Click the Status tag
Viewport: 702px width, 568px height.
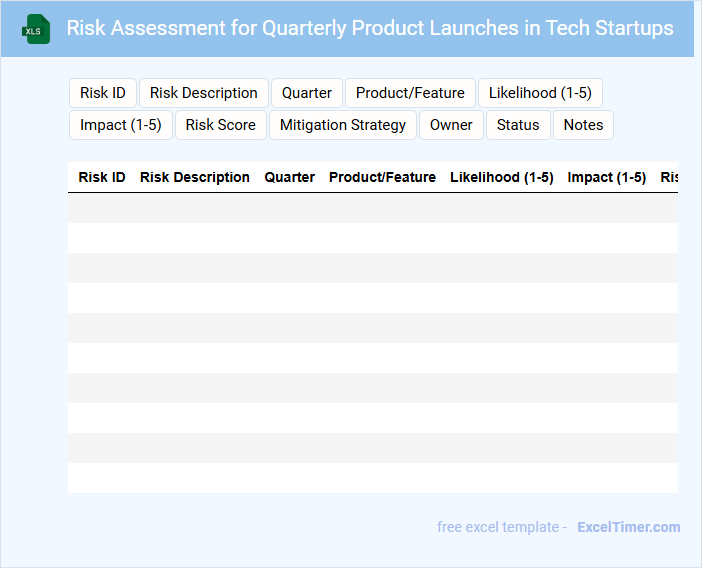click(518, 125)
